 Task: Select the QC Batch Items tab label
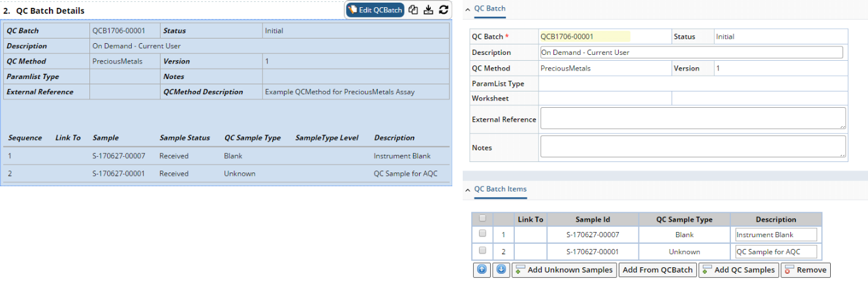501,189
